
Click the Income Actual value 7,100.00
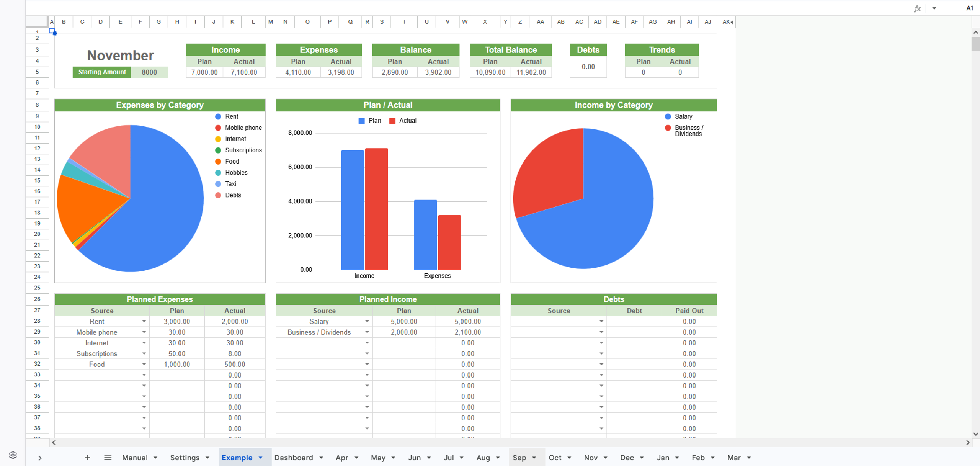pos(244,72)
